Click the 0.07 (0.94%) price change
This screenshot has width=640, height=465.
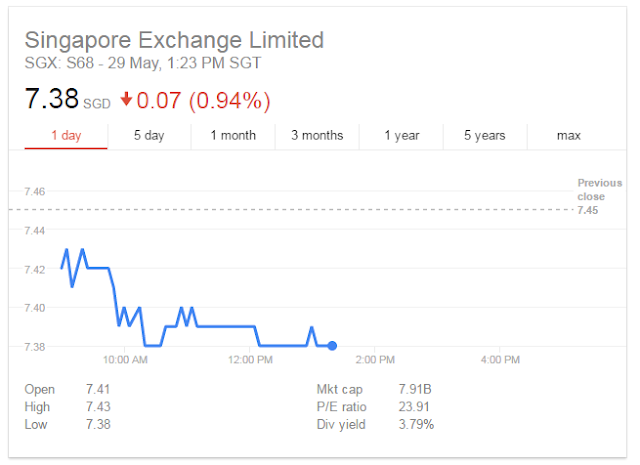204,100
